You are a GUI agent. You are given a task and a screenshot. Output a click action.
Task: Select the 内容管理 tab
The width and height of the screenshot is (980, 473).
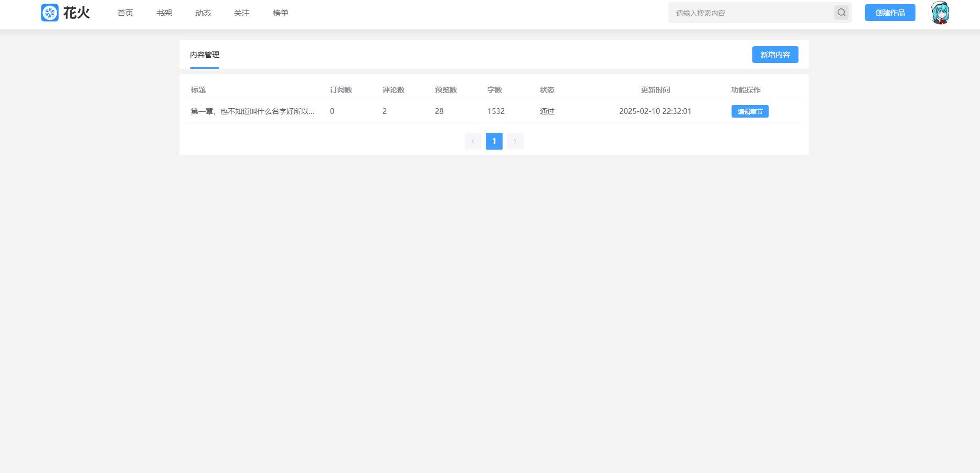[x=205, y=55]
